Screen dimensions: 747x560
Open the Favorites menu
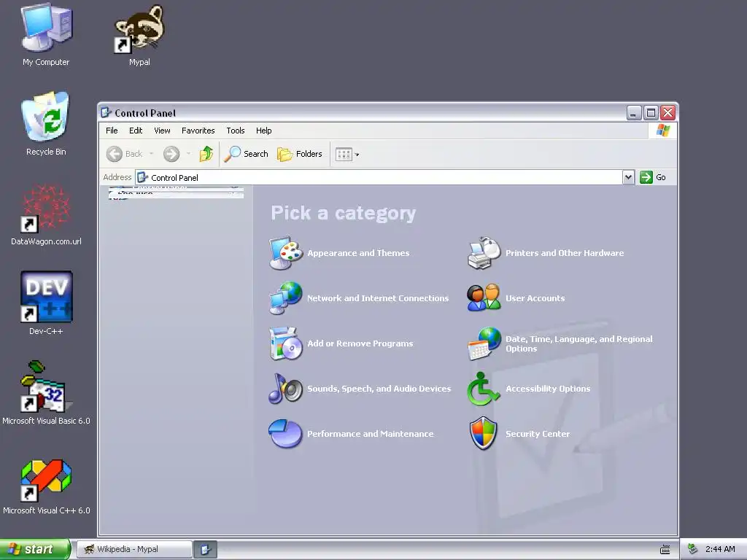click(x=198, y=131)
